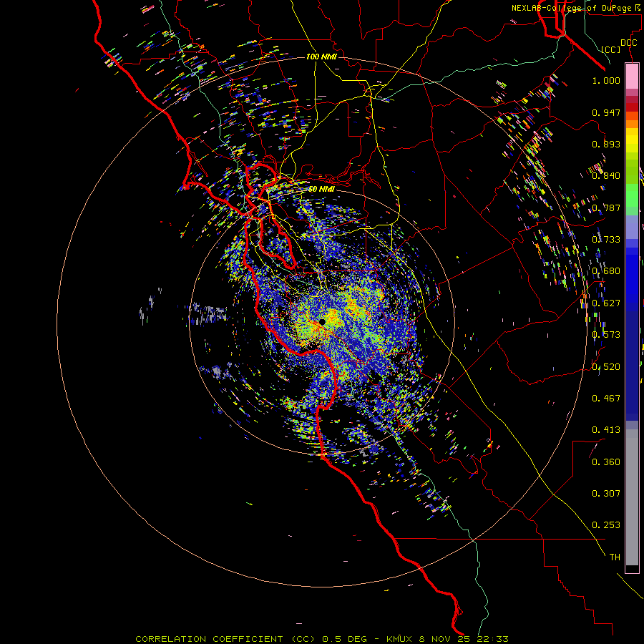Select the 0.787 scale value
Image resolution: width=644 pixels, height=644 pixels.
tap(606, 208)
